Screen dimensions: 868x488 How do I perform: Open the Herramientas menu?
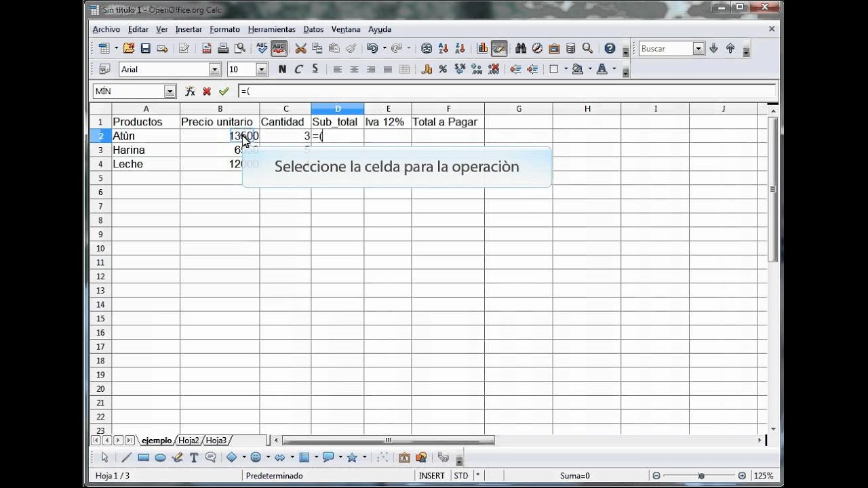[x=272, y=29]
